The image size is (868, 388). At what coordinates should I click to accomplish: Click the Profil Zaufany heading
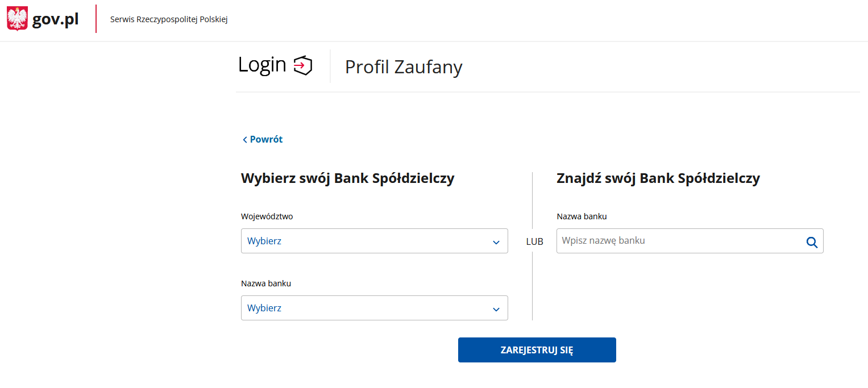[404, 67]
